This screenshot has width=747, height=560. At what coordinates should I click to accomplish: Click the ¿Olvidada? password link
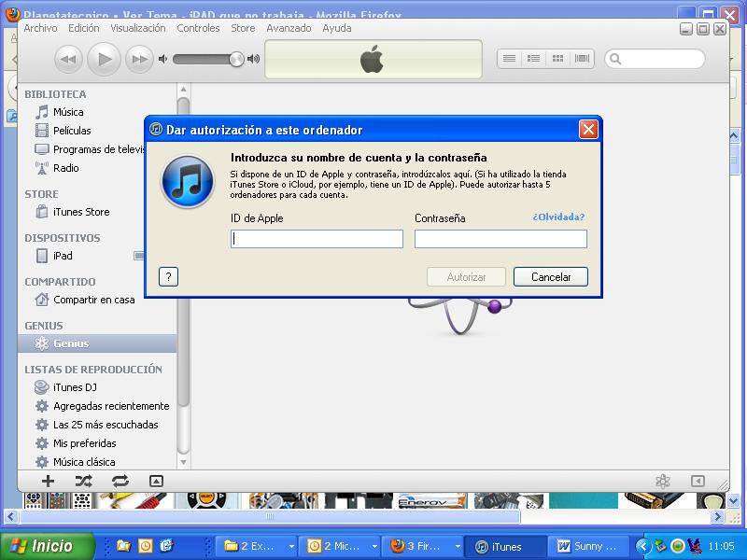[558, 217]
